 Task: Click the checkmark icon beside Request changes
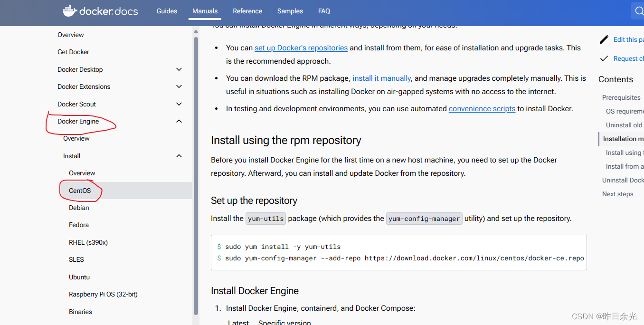604,58
